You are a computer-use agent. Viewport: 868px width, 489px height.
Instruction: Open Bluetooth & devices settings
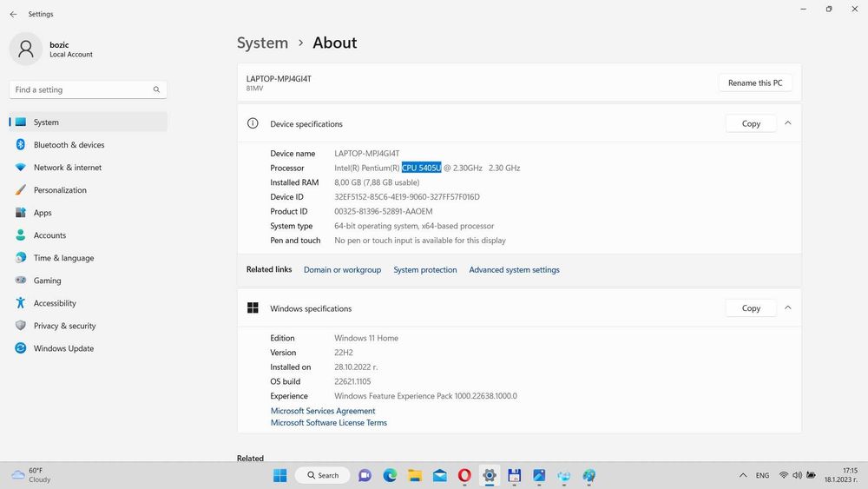(88, 144)
